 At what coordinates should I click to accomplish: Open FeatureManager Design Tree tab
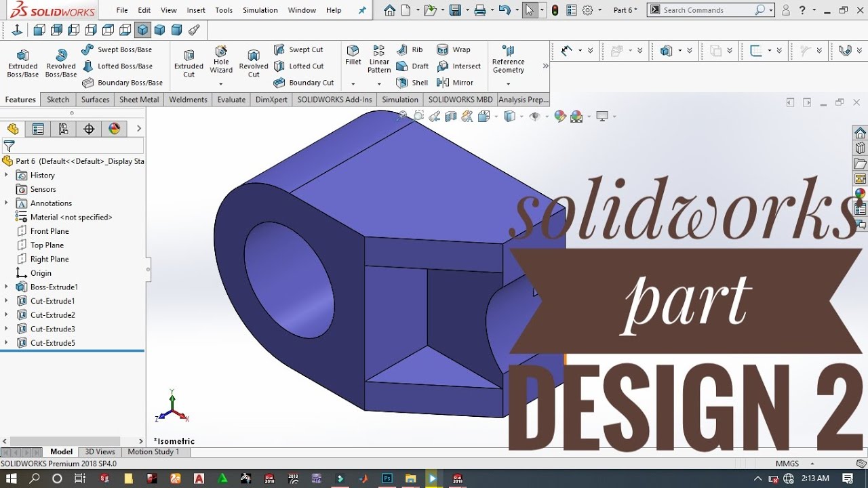(x=13, y=129)
